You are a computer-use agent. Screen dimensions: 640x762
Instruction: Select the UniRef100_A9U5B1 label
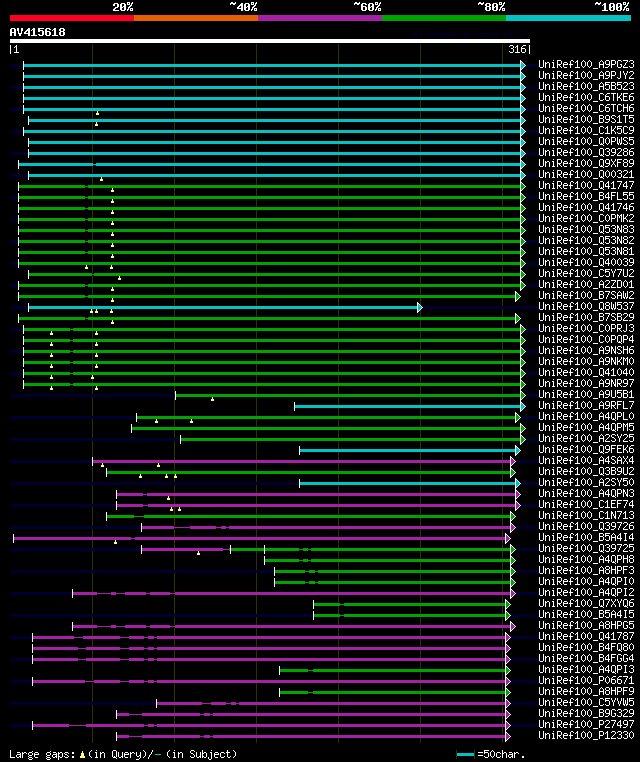(586, 394)
